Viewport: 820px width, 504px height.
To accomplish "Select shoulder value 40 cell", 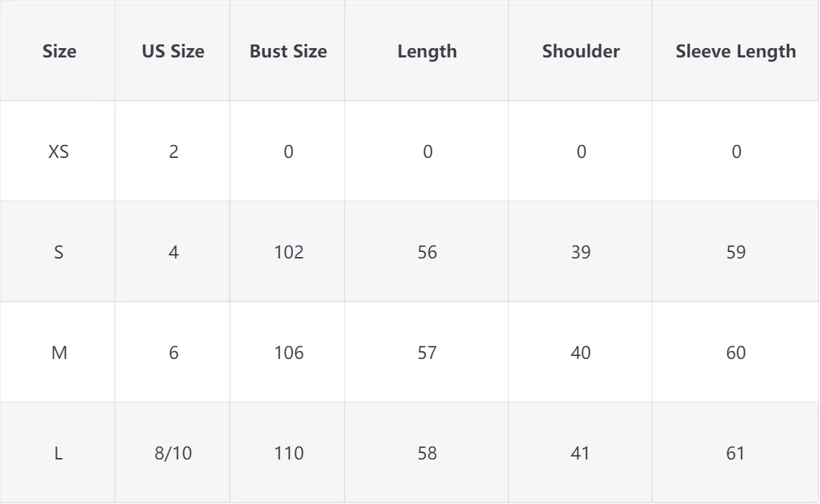I will (580, 352).
